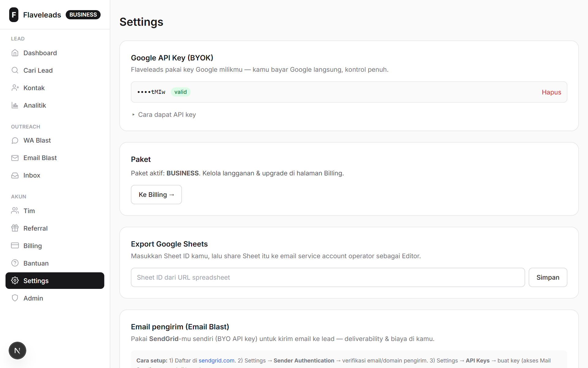Open WA Blast section

pyautogui.click(x=55, y=140)
